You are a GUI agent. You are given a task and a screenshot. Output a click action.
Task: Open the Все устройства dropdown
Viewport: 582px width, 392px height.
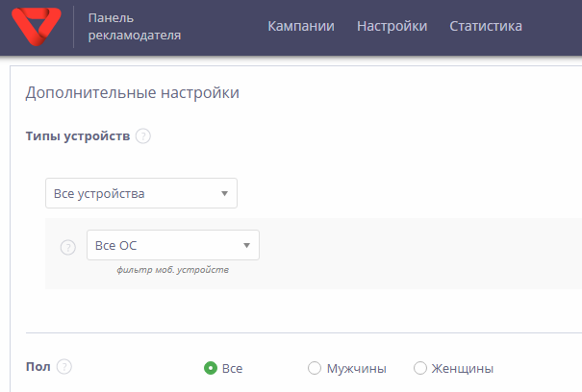click(141, 193)
